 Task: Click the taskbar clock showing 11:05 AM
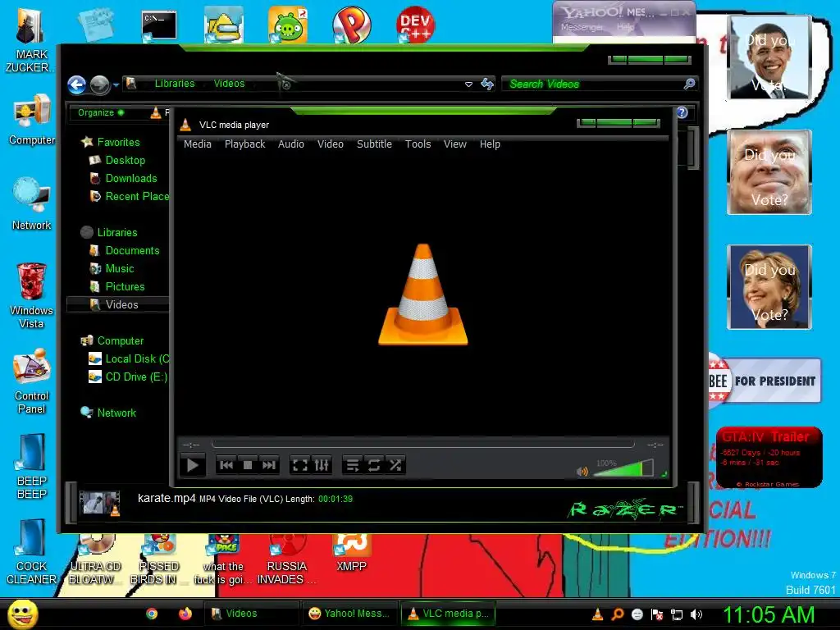(x=769, y=614)
